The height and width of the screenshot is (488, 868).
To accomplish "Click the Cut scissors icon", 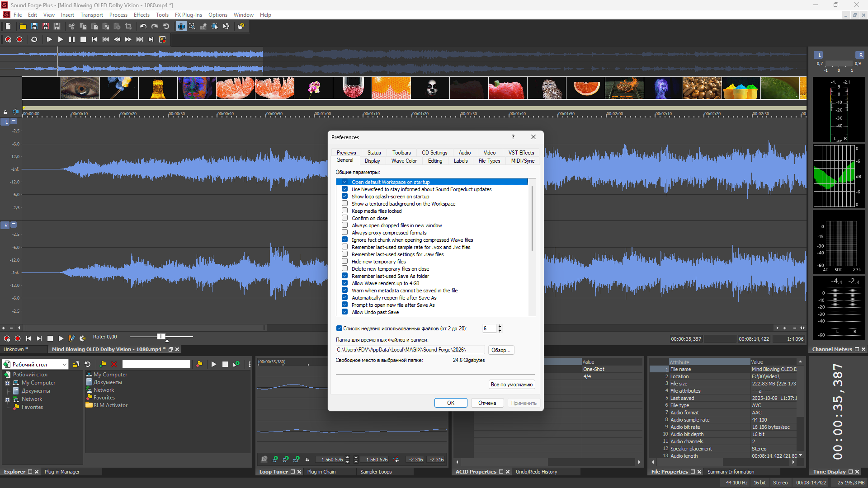I will click(71, 26).
